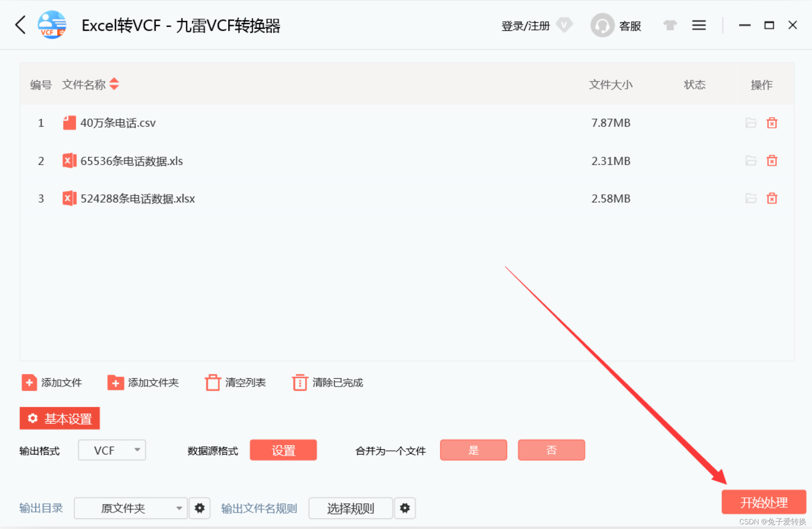Open the 基本设置 tab

tap(60, 419)
